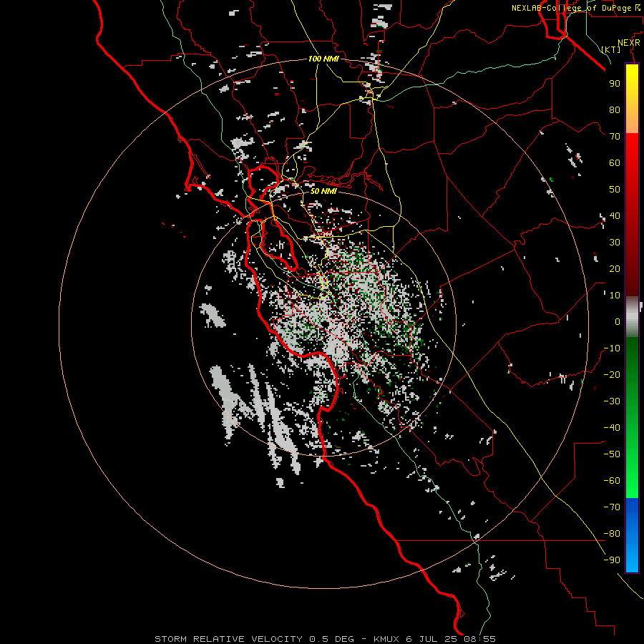Click the '100 NMI' range ring label

click(323, 59)
